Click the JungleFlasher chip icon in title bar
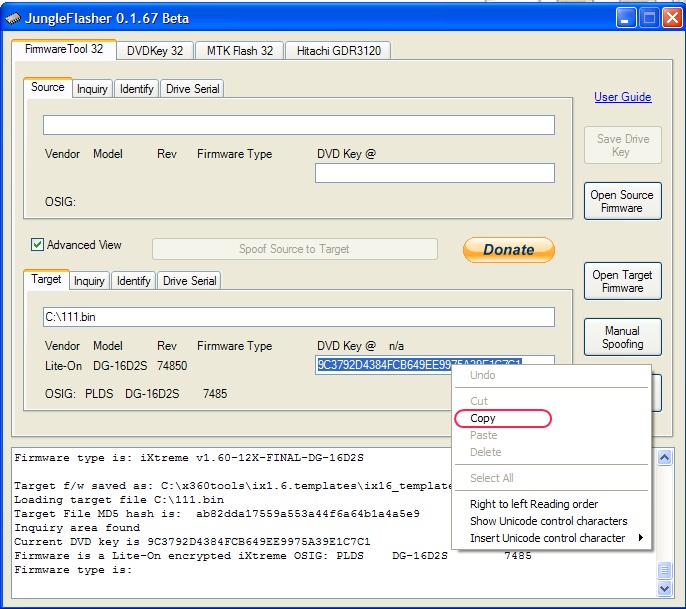686x609 pixels. 13,18
